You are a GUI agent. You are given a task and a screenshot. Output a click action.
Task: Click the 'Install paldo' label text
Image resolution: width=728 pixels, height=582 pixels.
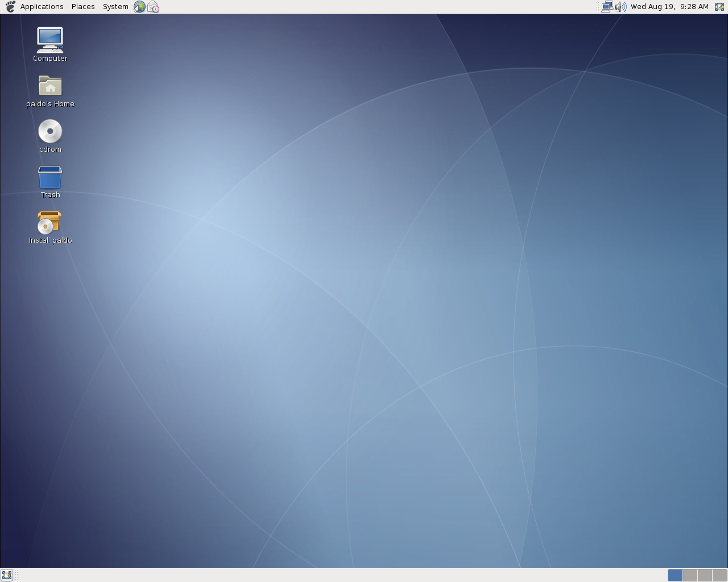tap(50, 240)
